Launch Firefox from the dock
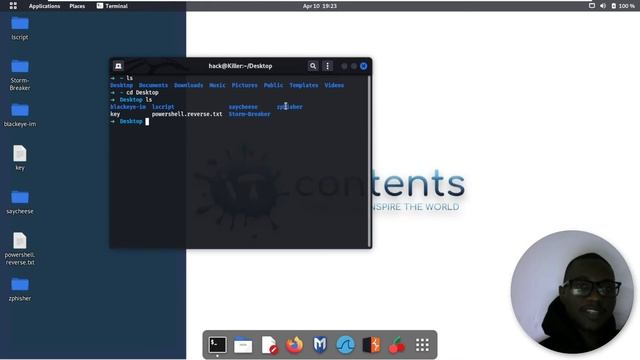 [294, 345]
